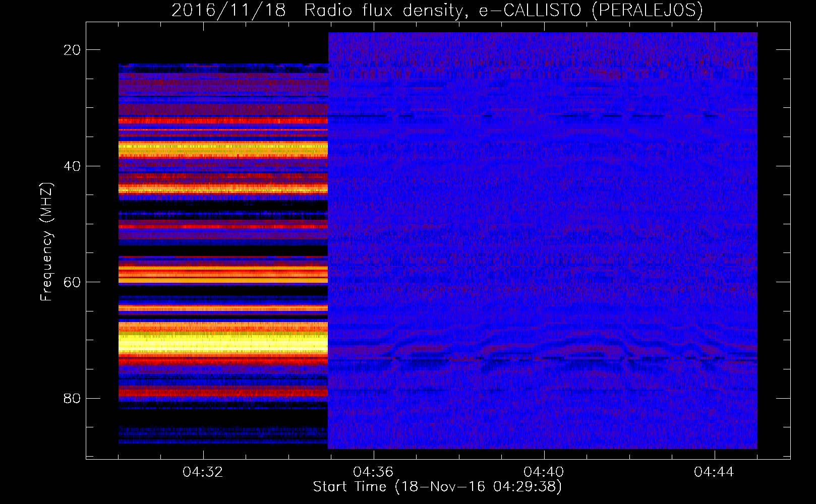Click the 40 frequency tick label

coord(73,166)
